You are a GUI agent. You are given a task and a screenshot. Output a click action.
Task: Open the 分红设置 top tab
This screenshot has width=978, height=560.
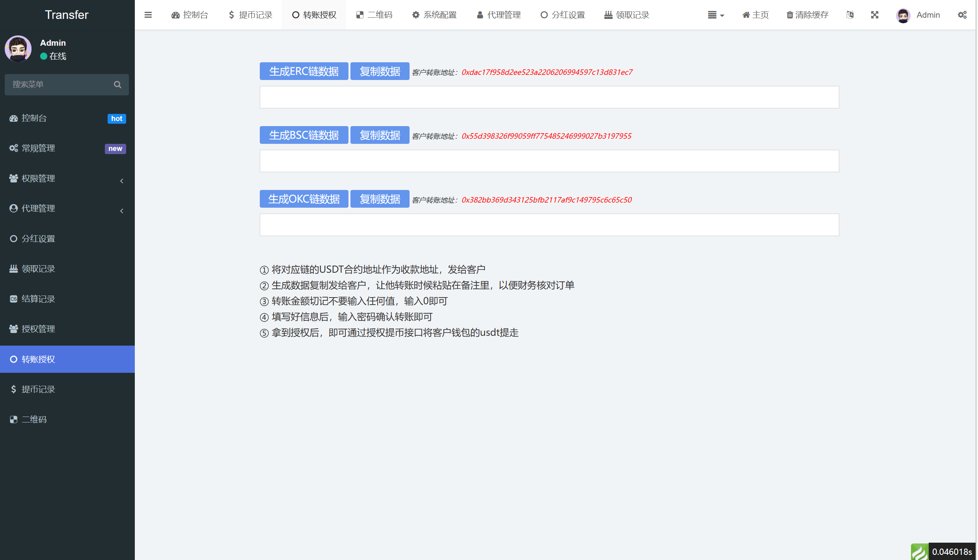(x=563, y=15)
